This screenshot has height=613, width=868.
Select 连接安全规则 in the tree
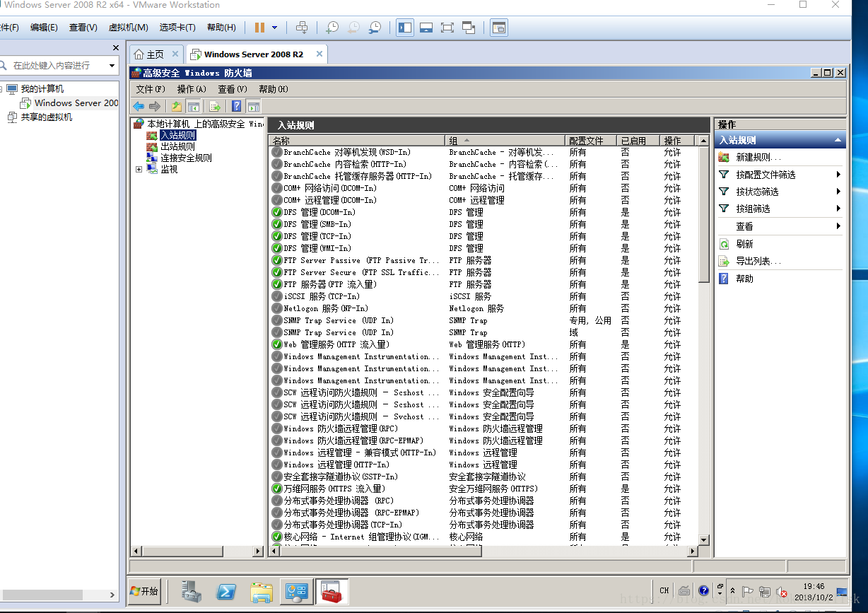click(186, 158)
